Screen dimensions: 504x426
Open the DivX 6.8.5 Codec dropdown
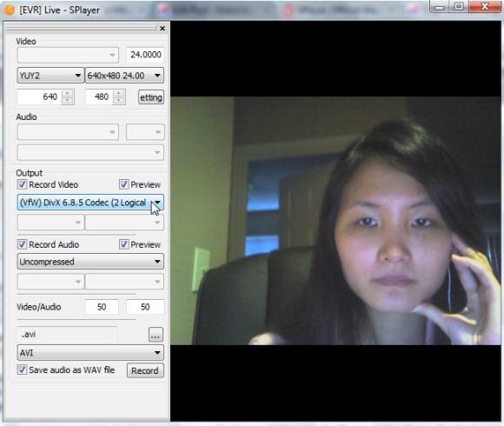coord(90,203)
